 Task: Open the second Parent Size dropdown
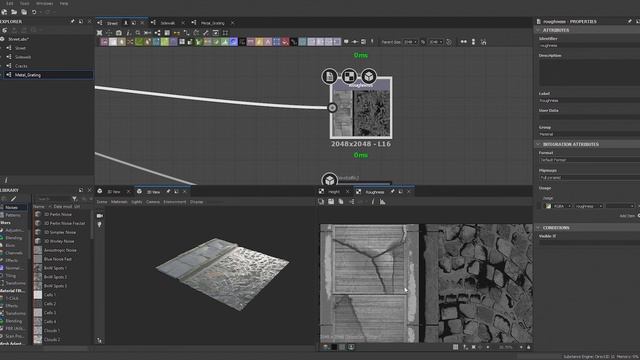pos(436,42)
